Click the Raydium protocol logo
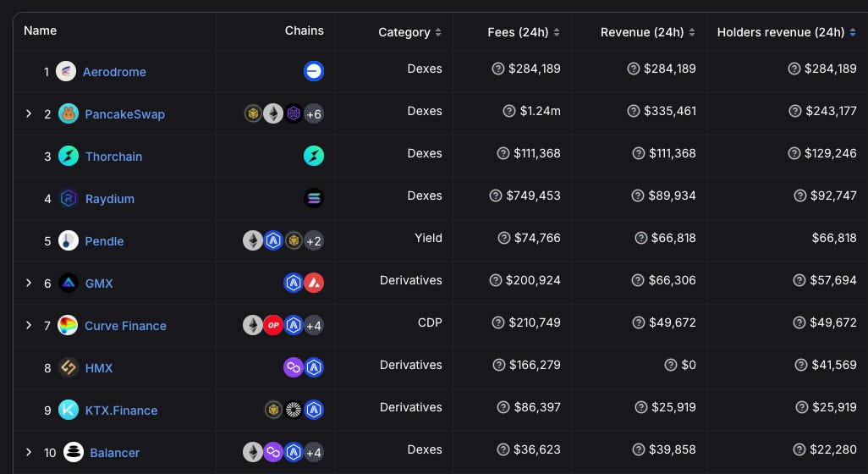 tap(69, 198)
